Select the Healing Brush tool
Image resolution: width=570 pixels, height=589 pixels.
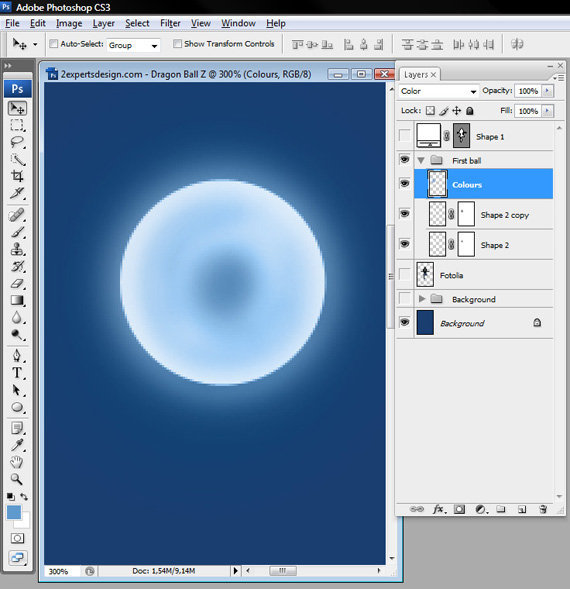(x=17, y=215)
